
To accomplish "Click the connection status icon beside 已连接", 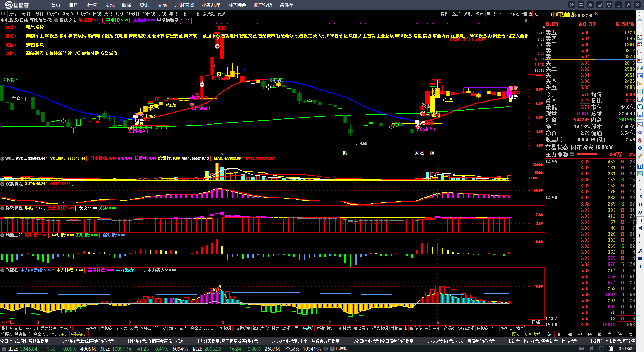I will 332,349.
